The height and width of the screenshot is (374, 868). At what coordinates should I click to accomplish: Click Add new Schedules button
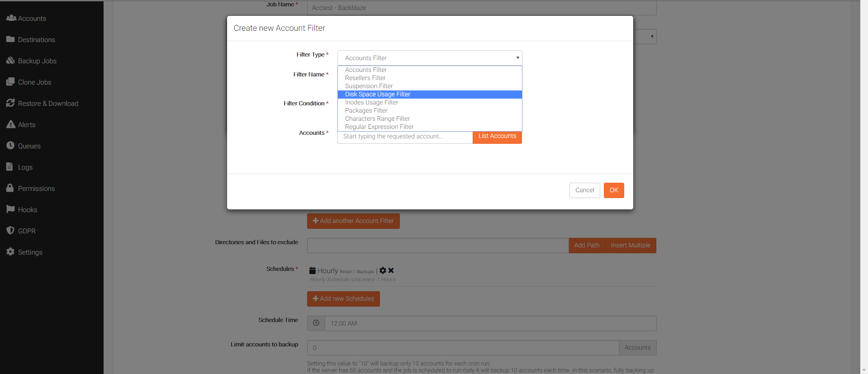343,299
